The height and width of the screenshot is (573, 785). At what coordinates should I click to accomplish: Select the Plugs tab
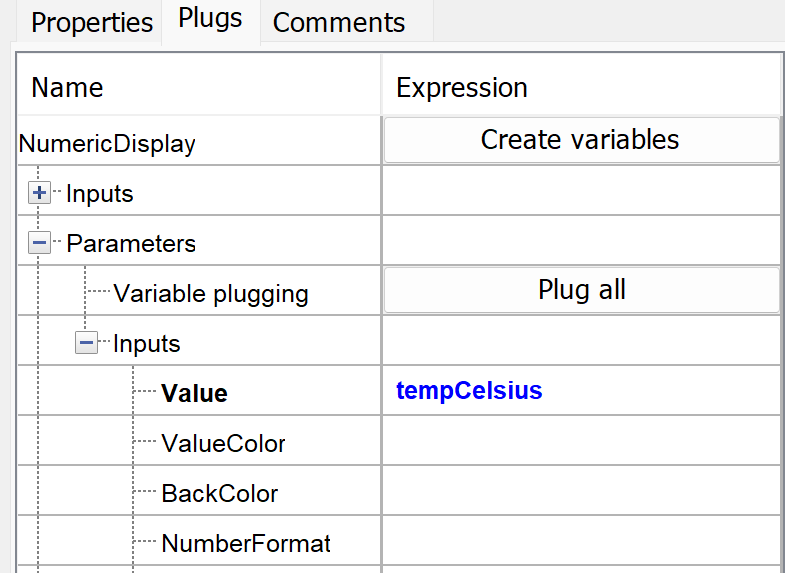point(210,19)
